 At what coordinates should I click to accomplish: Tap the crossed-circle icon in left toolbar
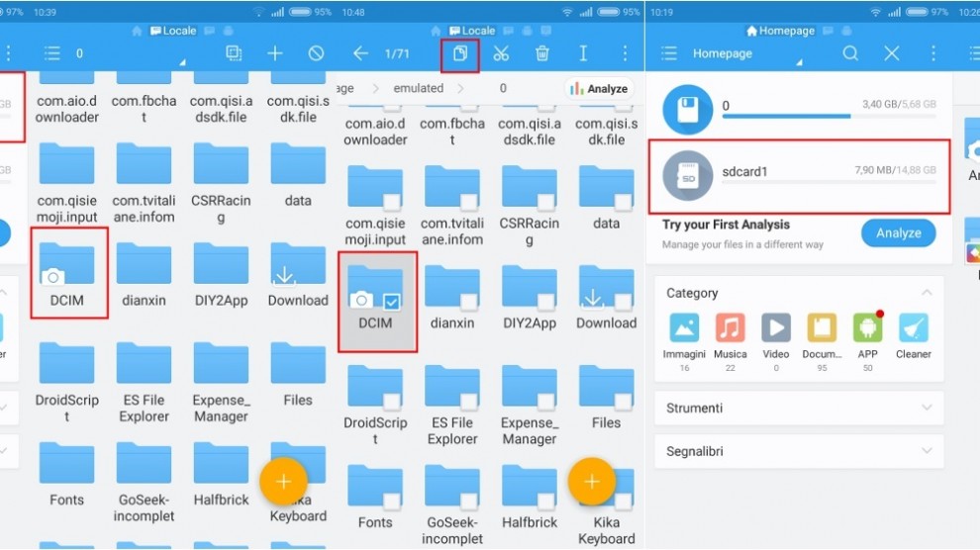316,53
